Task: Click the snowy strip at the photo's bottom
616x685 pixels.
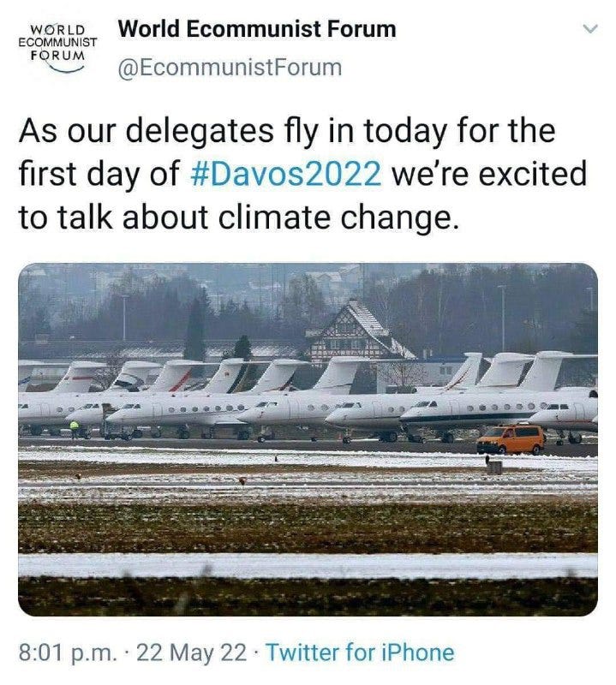Action: point(308,565)
